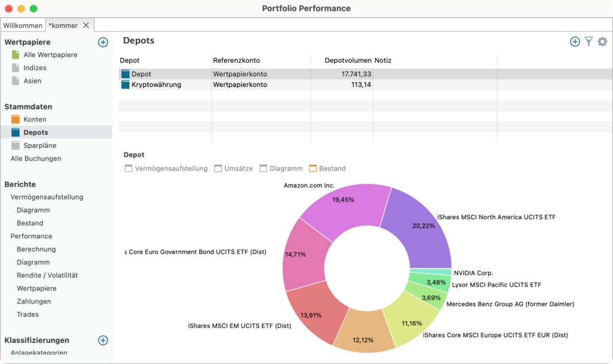613x364 pixels.
Task: Switch to the Willkommen tab
Action: pyautogui.click(x=23, y=25)
